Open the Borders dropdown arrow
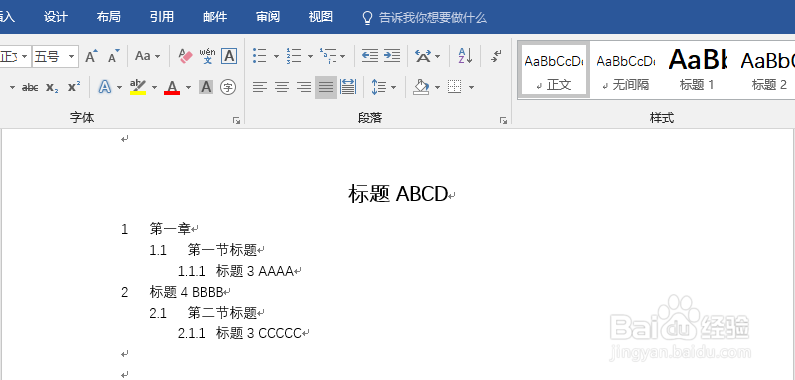795x380 pixels. (471, 88)
